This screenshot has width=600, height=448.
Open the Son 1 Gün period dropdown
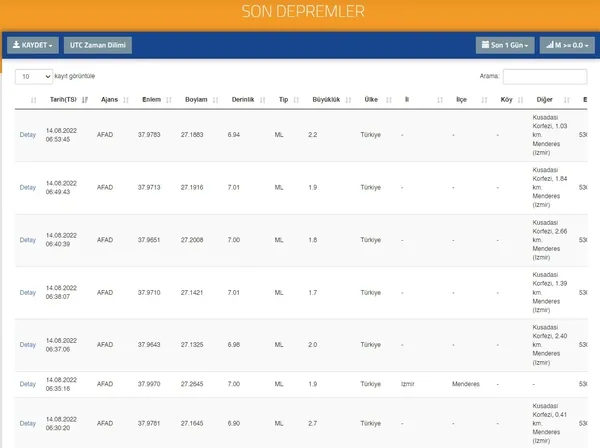(505, 45)
